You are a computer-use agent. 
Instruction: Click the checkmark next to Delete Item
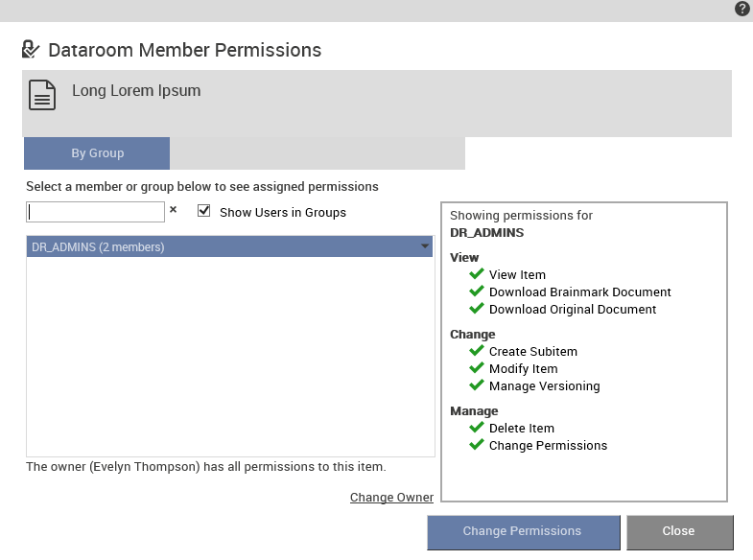477,428
